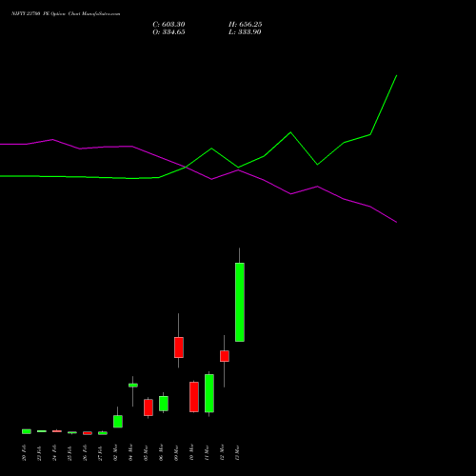Click the red candle for 12 Mar
Screen dimensions: 476x476
[225, 356]
